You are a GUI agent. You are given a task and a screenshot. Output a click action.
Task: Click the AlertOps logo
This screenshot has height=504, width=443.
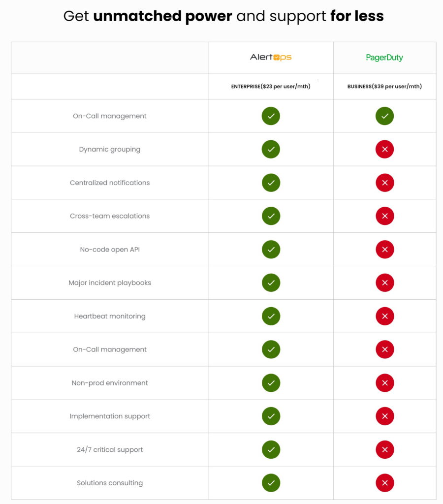pyautogui.click(x=271, y=57)
